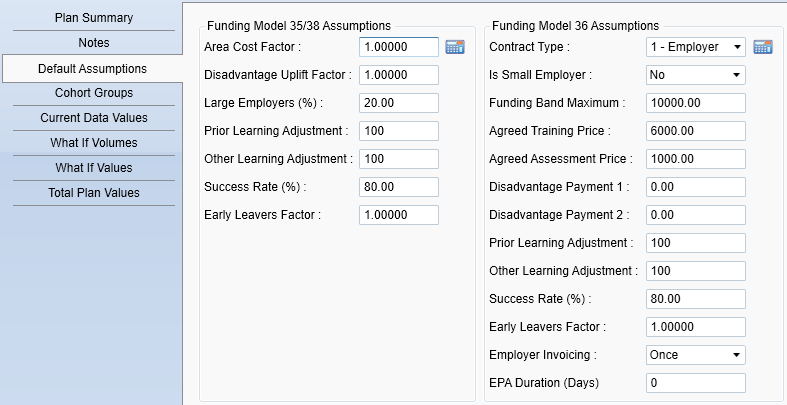Switch to the Plan Summary tab
The width and height of the screenshot is (787, 405).
[x=94, y=18]
